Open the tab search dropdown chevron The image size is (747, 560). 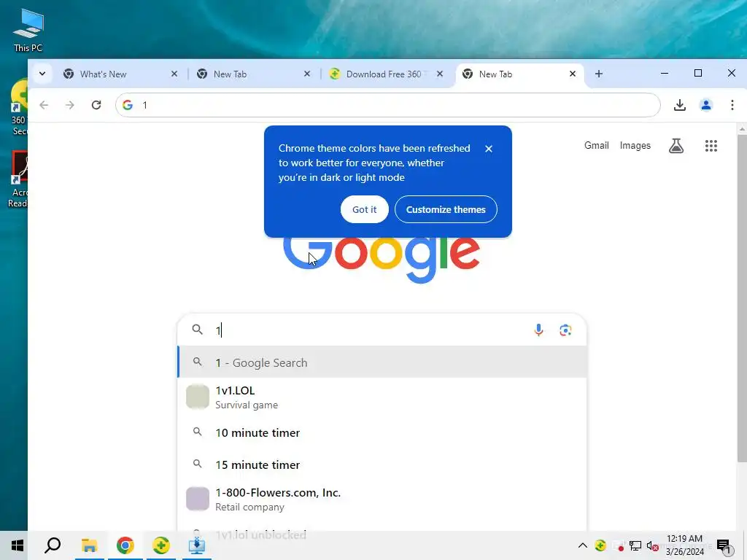coord(42,74)
